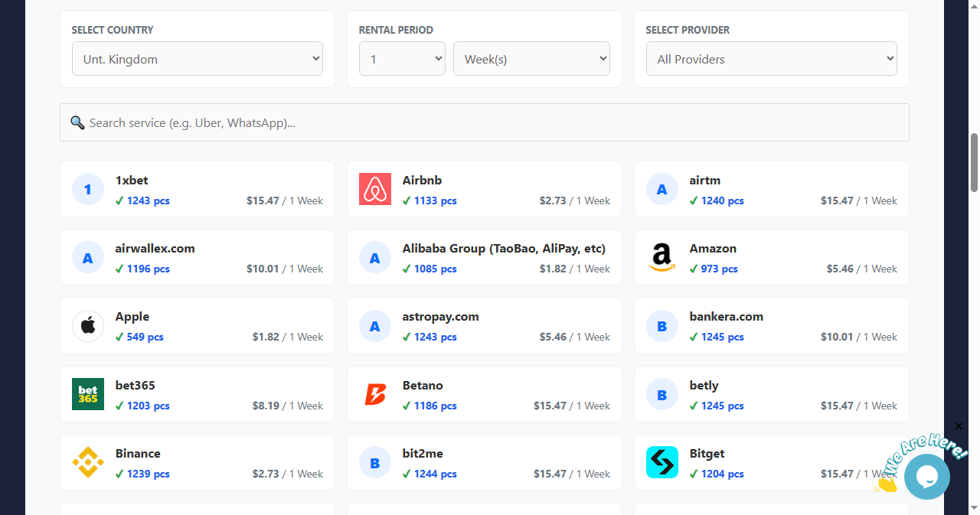Viewport: 980px width, 515px height.
Task: Click the 1243 pcs count for 1xbet
Action: coord(149,201)
